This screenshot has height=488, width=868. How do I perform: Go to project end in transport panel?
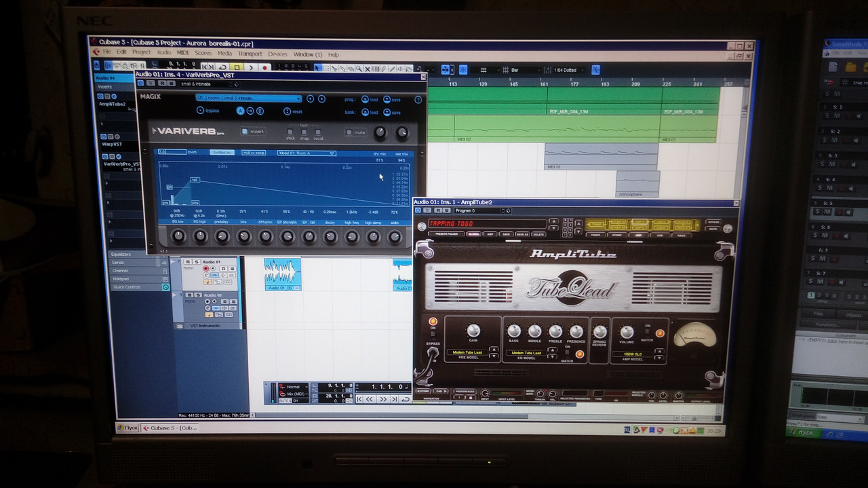pyautogui.click(x=395, y=399)
